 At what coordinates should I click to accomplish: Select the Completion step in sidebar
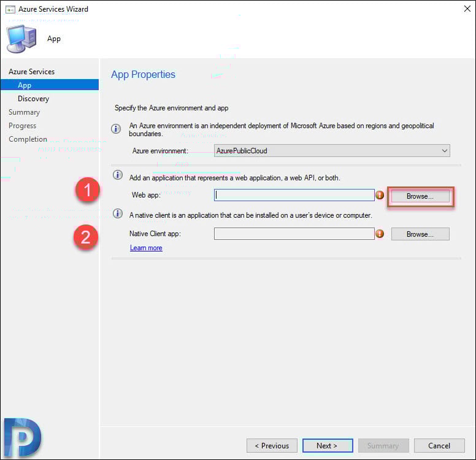point(28,139)
